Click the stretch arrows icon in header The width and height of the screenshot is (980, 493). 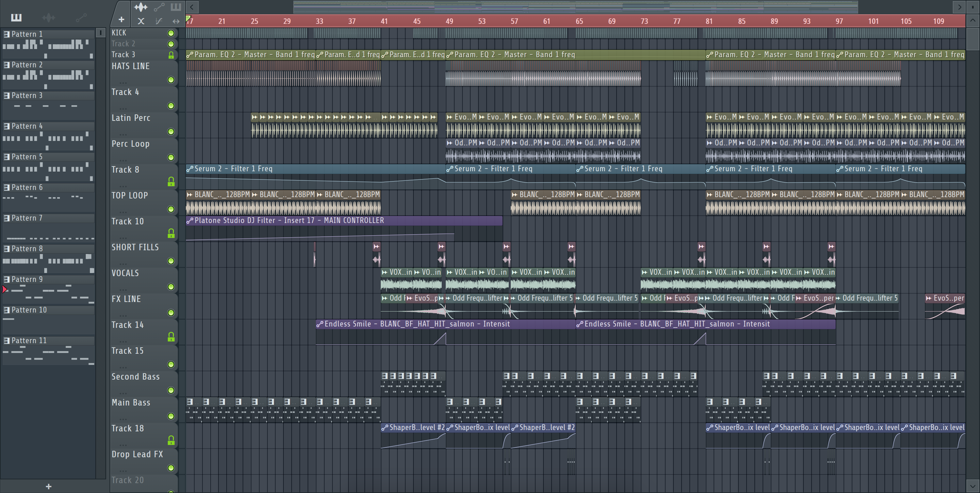coord(176,21)
